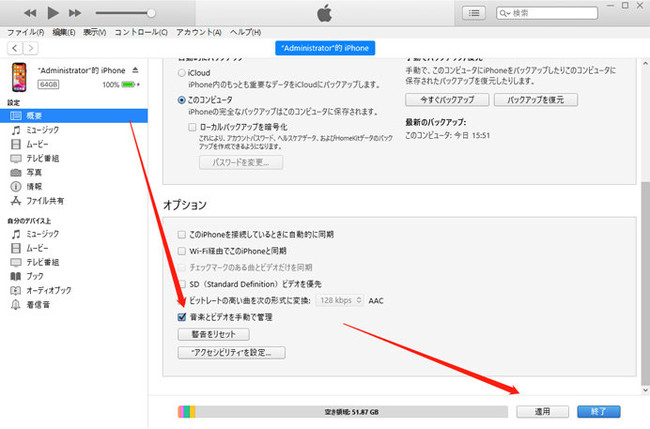Click the vertical scrollbar thumb
650x429 pixels.
coord(645,282)
